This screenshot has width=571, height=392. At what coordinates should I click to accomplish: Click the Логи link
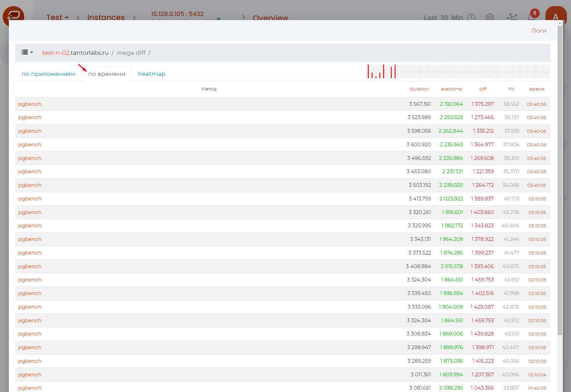pyautogui.click(x=539, y=31)
